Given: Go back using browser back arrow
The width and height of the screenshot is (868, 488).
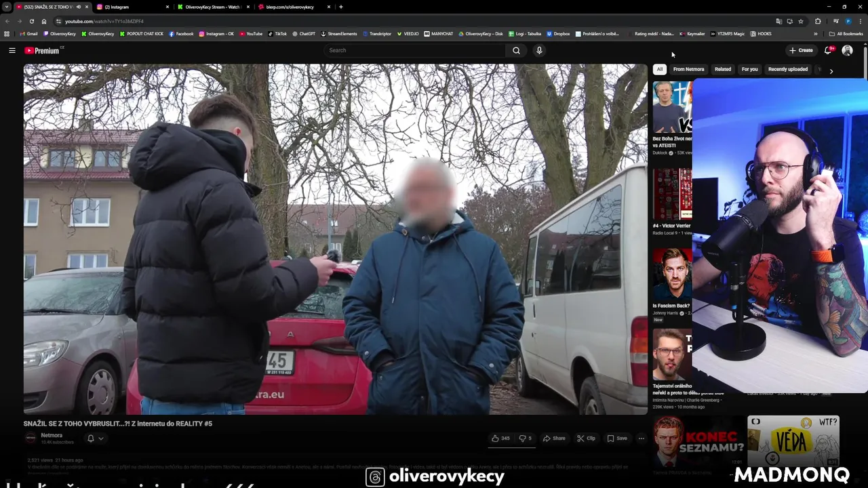Looking at the screenshot, I should (x=7, y=21).
